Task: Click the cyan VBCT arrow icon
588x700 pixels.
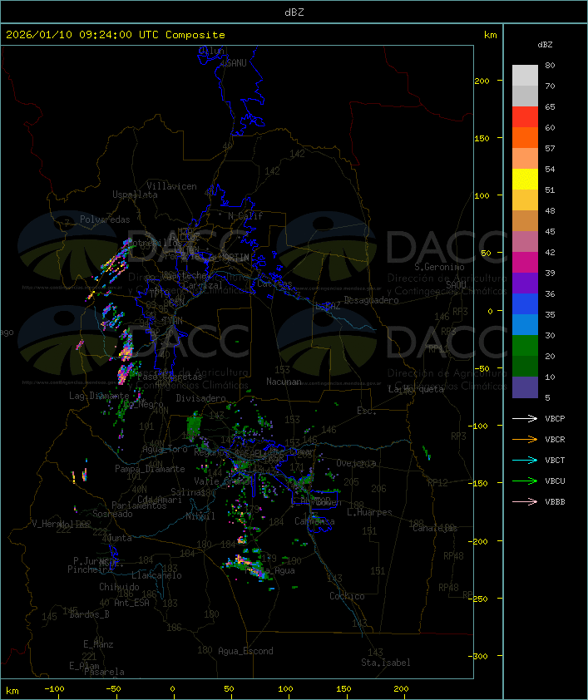Action: 525,461
